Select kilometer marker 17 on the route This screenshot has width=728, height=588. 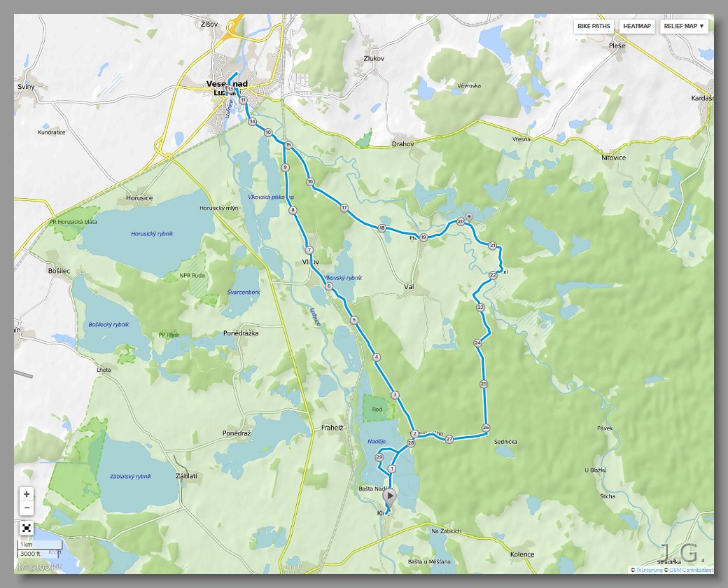coord(344,208)
